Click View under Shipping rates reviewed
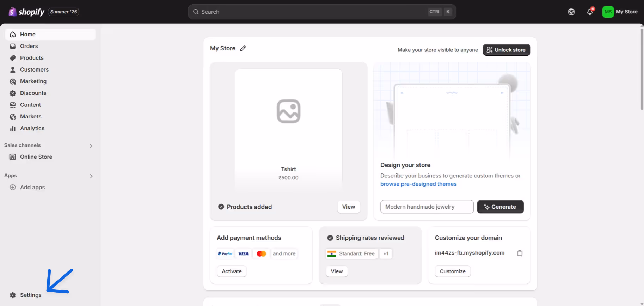The image size is (644, 306). (x=337, y=271)
